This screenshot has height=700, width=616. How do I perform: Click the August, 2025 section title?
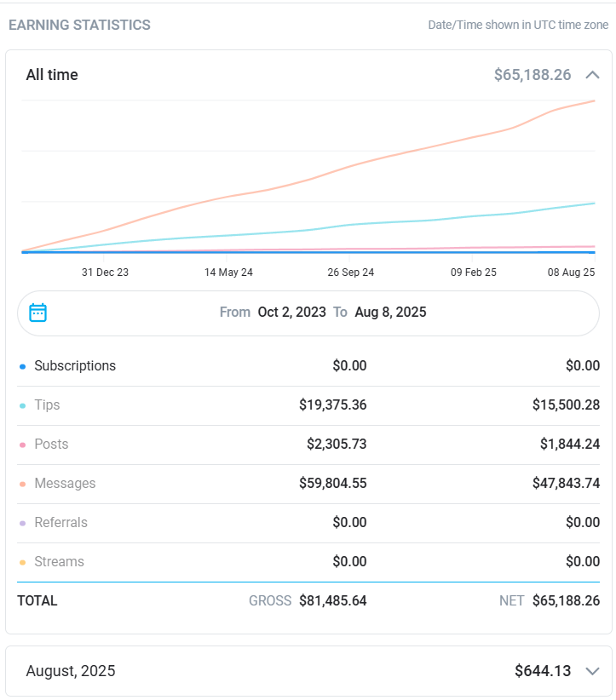71,671
